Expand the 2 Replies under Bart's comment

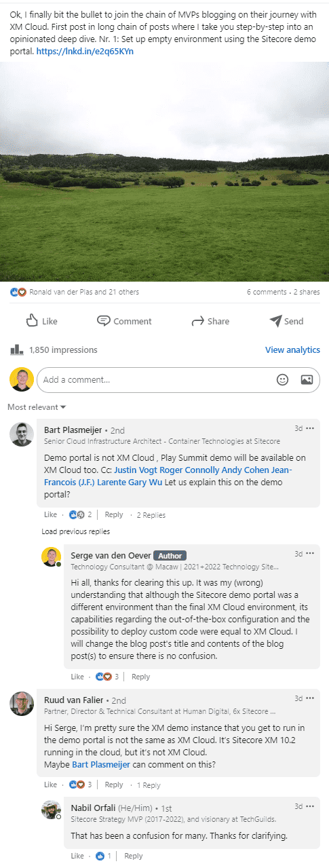pos(151,515)
